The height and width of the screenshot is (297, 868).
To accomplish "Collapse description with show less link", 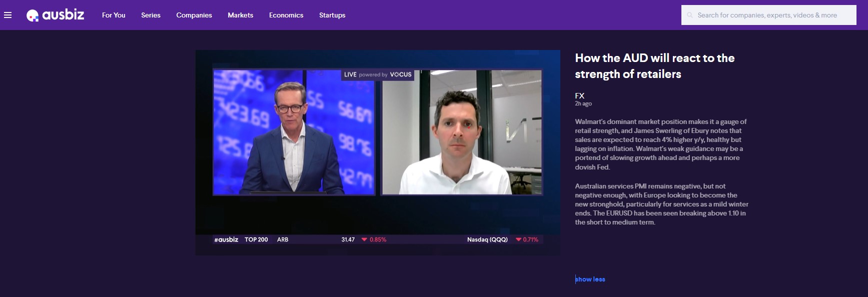I will tap(590, 279).
